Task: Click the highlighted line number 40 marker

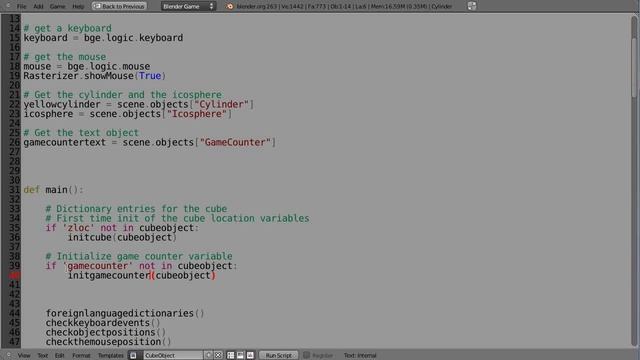Action: [14, 276]
